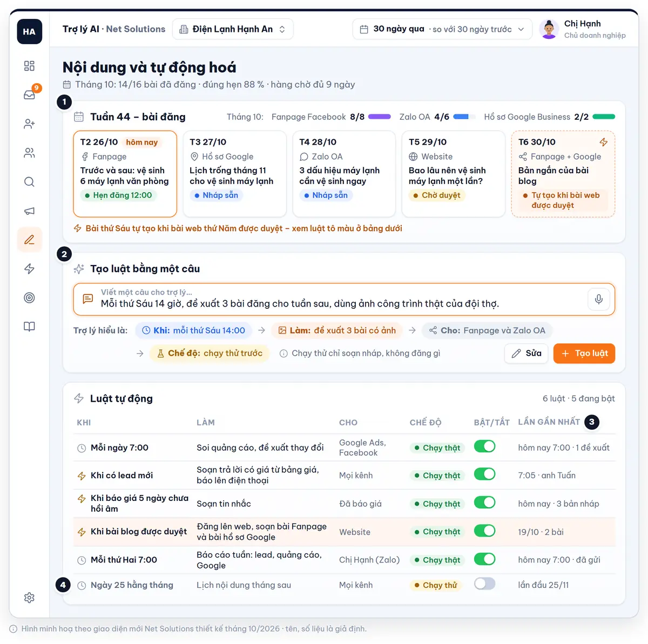Open the add-lead person icon in sidebar

pyautogui.click(x=29, y=124)
